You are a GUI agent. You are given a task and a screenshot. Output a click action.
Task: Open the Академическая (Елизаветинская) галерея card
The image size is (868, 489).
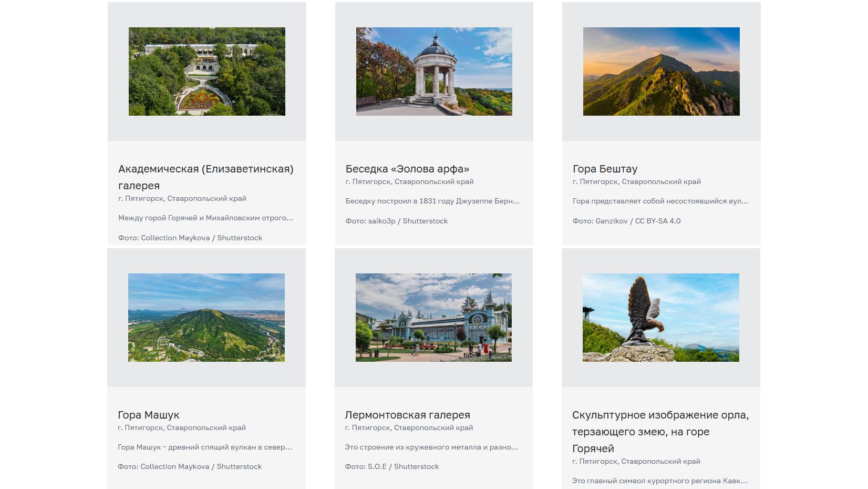pos(206,177)
